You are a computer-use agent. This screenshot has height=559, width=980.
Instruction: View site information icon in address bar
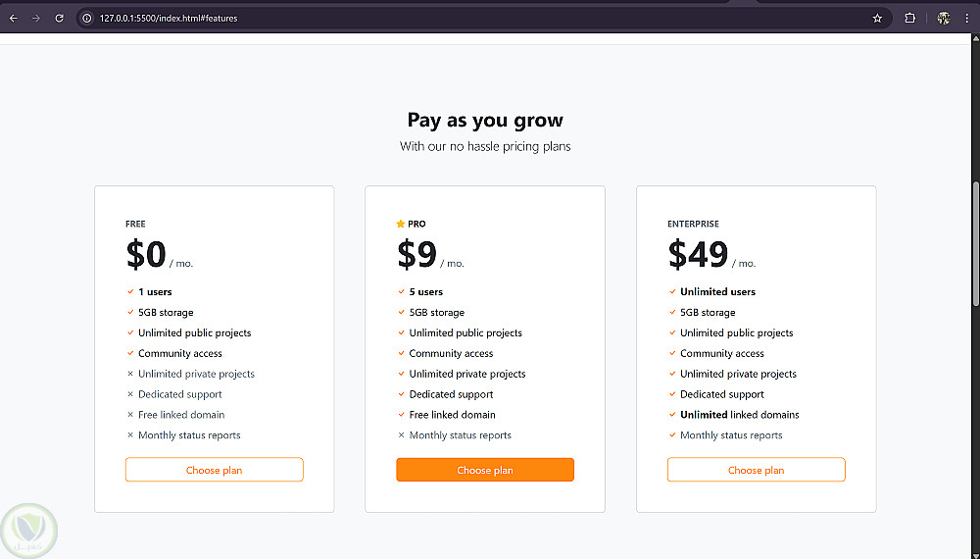87,18
